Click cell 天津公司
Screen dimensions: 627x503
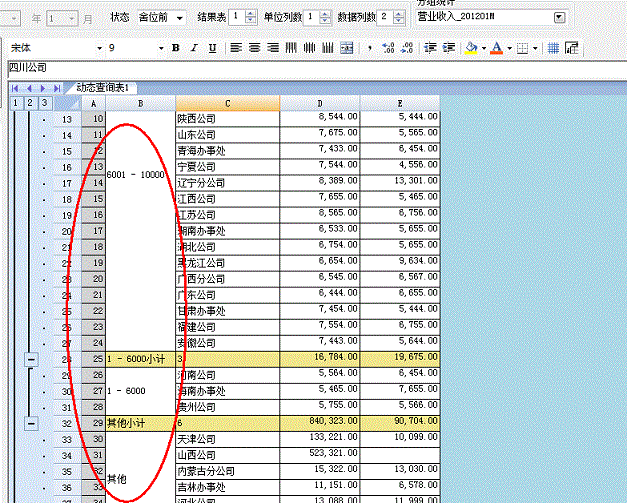[x=228, y=439]
